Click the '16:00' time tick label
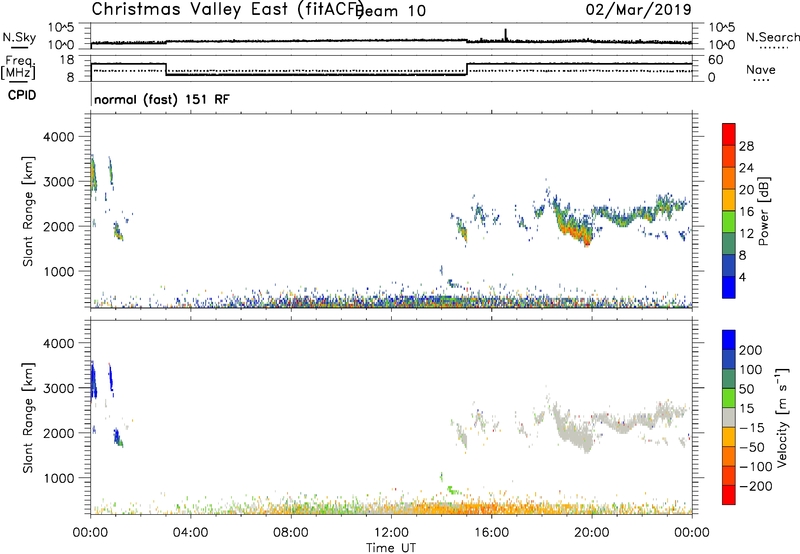This screenshot has width=800, height=554. [491, 533]
